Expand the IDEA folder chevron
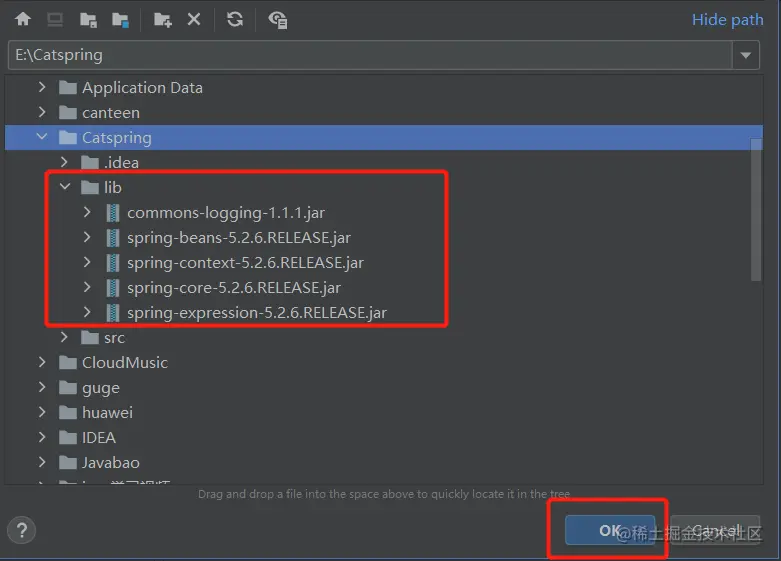781x561 pixels. point(42,437)
